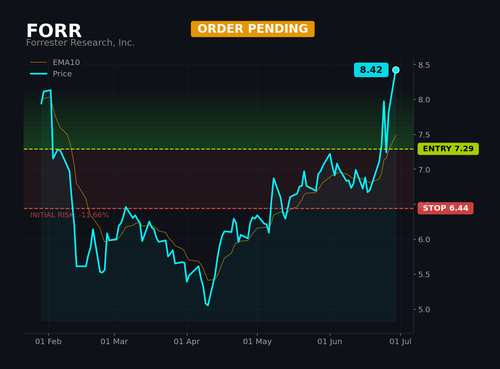Click the 7.5 y-axis tick label
Viewport: 500px width, 369px height.
click(x=424, y=135)
